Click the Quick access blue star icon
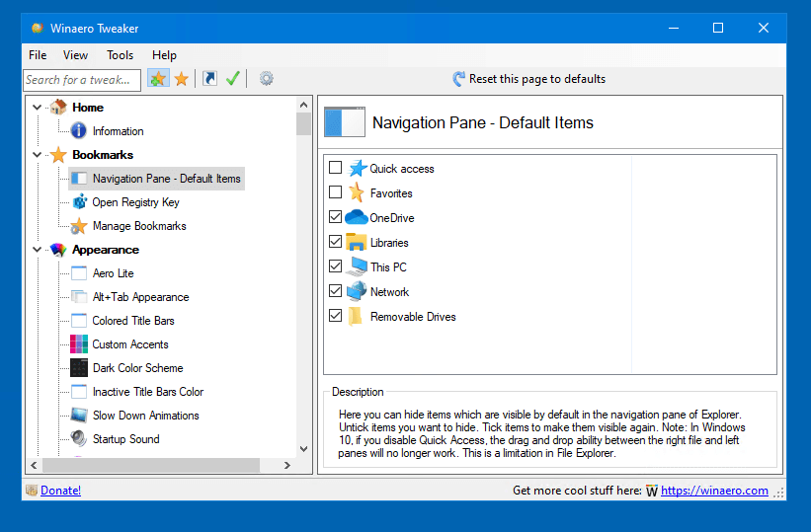Viewport: 811px width, 532px height. 358,168
